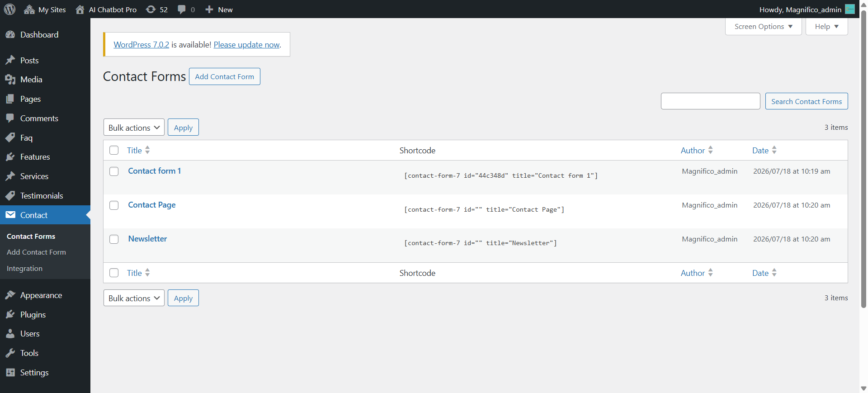This screenshot has width=868, height=393.
Task: Sort by Author in footer row
Action: (x=697, y=273)
